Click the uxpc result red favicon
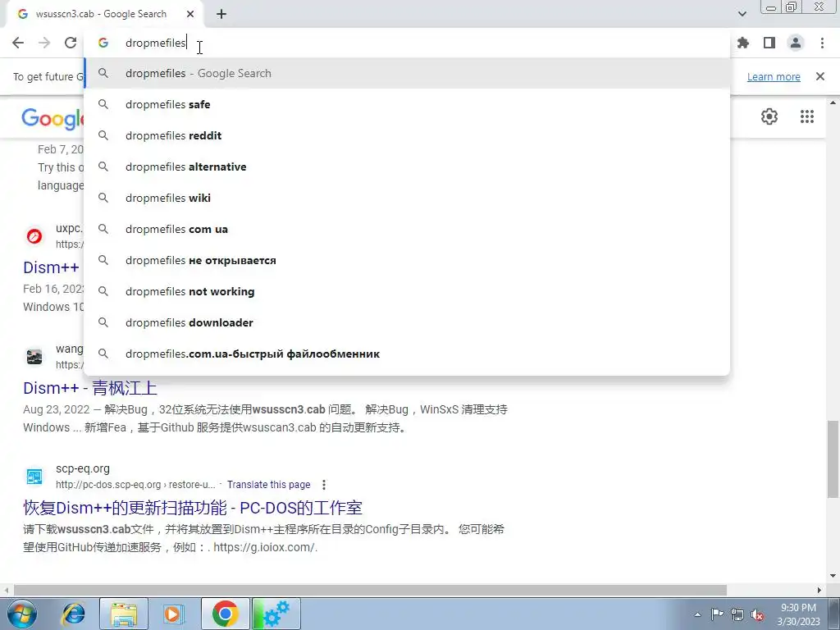The height and width of the screenshot is (630, 840). pos(34,235)
